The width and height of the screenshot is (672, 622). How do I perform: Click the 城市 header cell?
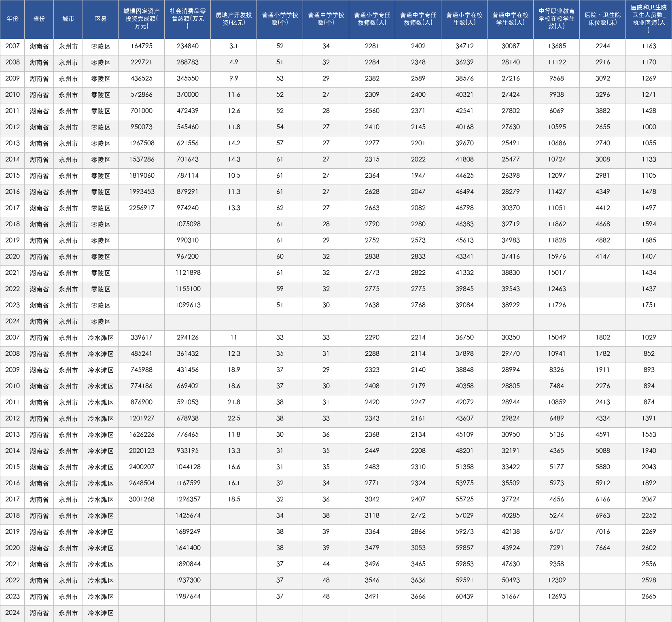(68, 19)
